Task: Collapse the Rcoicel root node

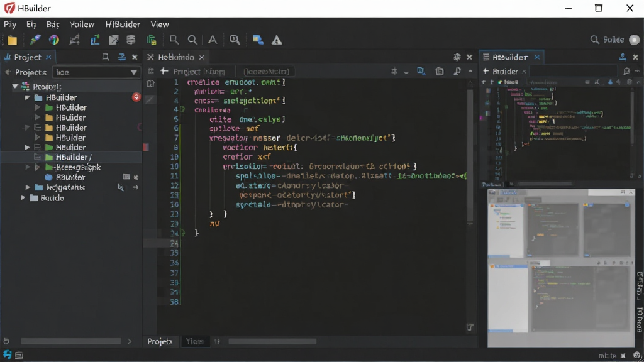Action: (x=15, y=86)
